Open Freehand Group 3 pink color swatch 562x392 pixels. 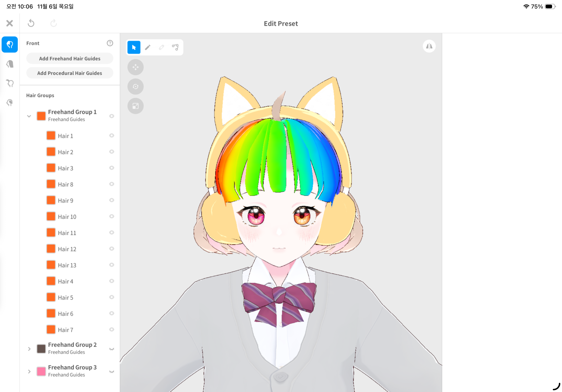(x=41, y=371)
